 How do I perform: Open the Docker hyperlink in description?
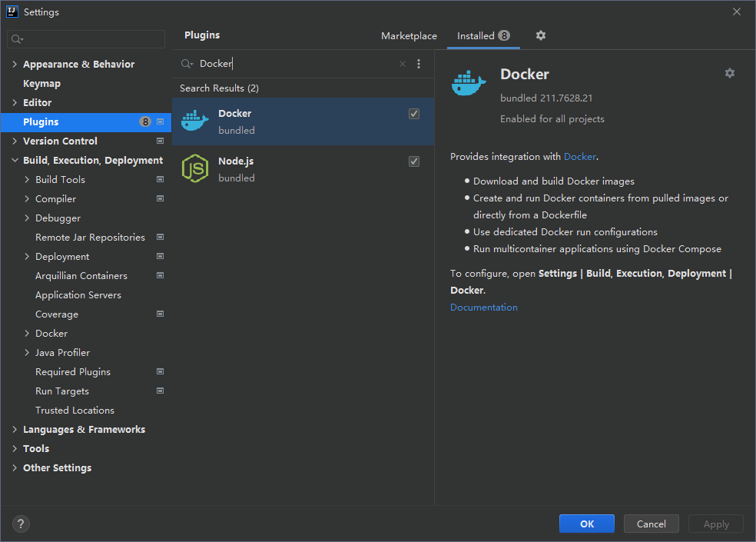tap(580, 156)
